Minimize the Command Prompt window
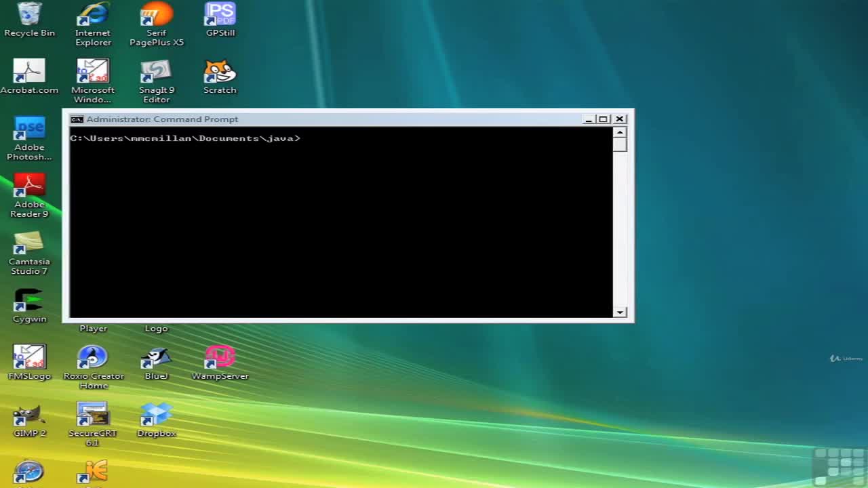This screenshot has height=488, width=868. click(x=589, y=119)
